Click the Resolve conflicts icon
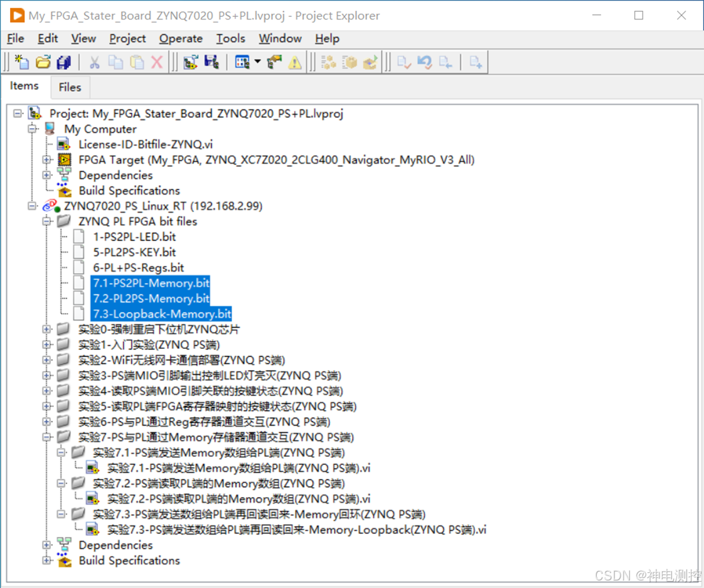 [x=274, y=62]
